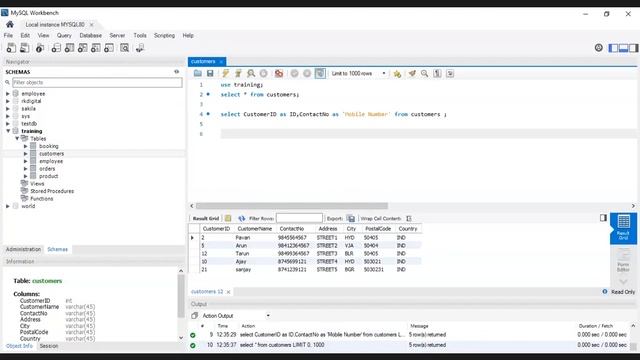Click the editor horizontal scrollbar
Screen dimensions: 640x360
tap(292, 206)
